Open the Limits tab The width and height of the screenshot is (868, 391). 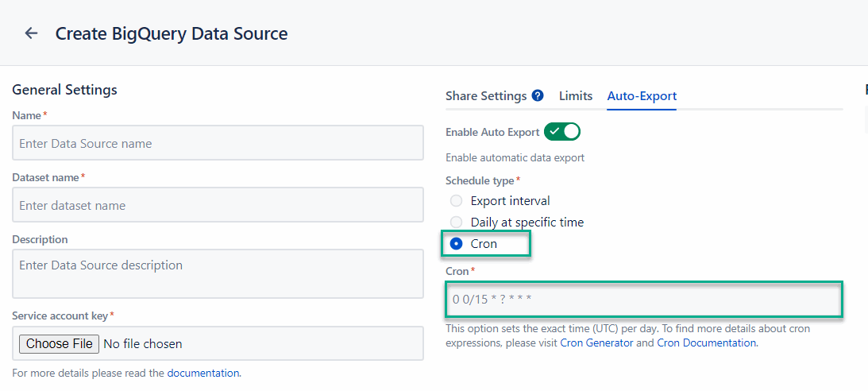(576, 96)
